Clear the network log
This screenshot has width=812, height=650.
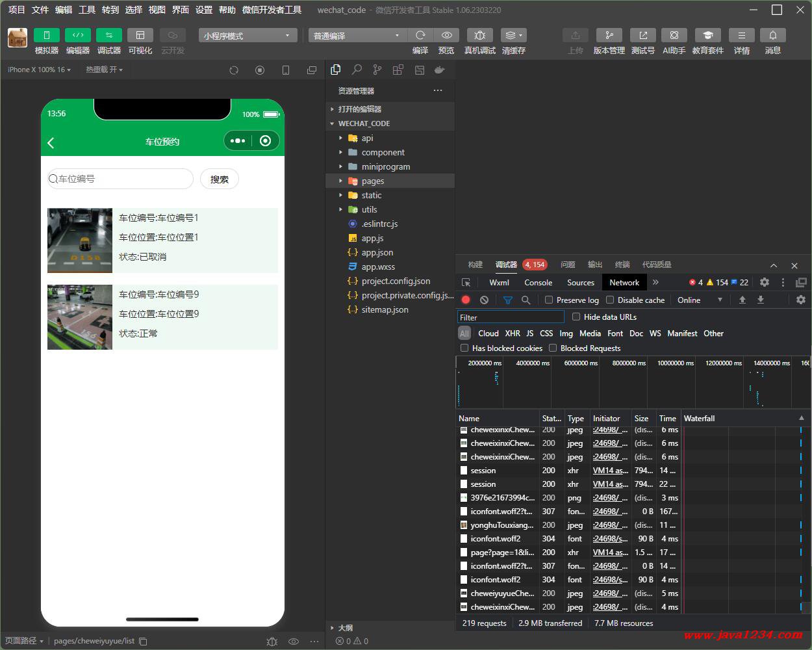coord(484,300)
